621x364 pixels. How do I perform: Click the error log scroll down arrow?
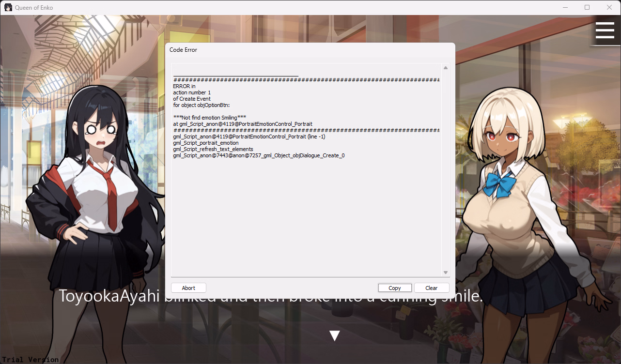coord(446,273)
